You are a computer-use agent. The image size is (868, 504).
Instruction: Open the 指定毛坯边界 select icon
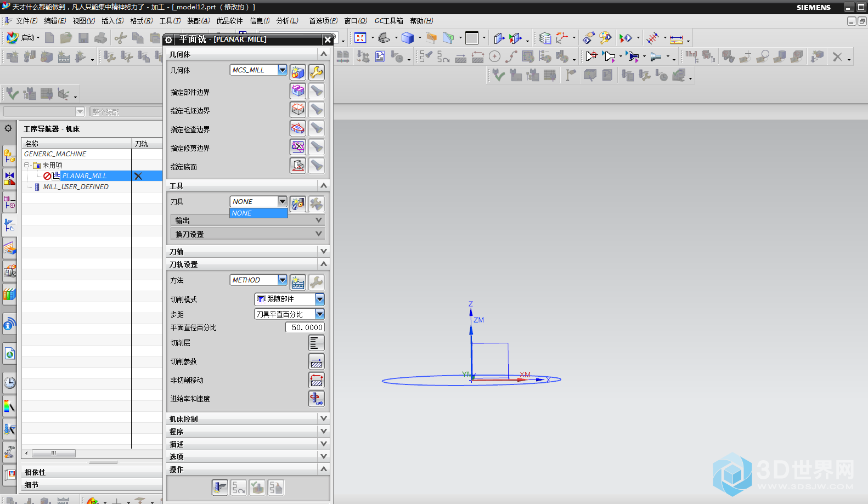298,110
